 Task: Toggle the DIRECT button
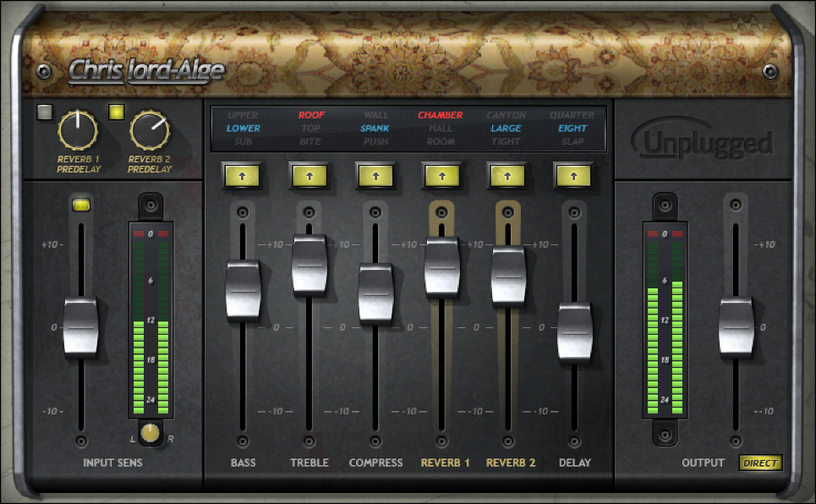pyautogui.click(x=760, y=463)
